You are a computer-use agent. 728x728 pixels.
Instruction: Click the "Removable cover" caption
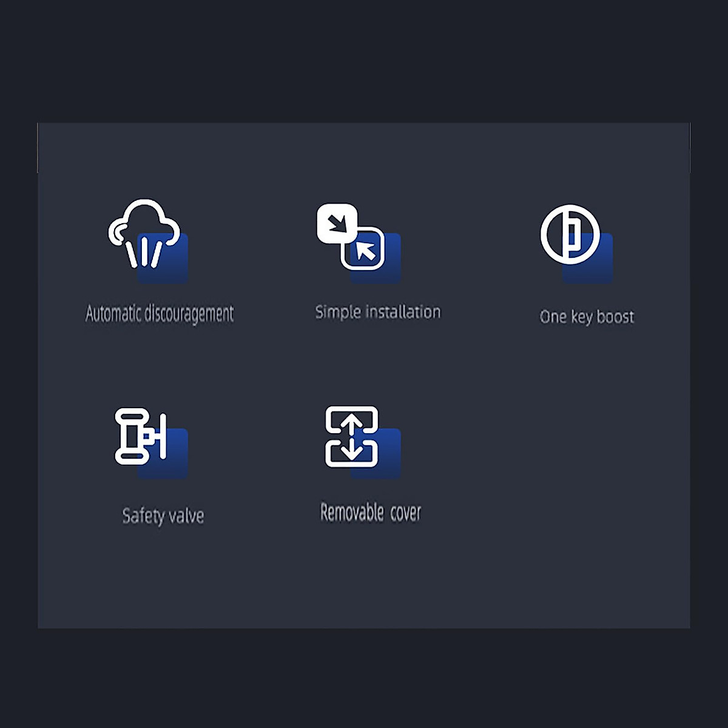tap(371, 513)
